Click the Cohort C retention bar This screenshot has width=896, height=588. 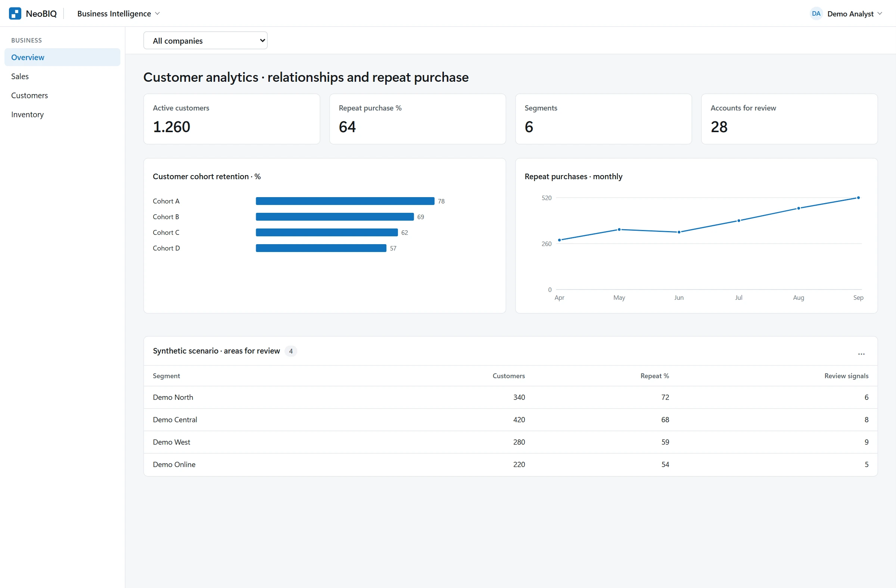click(x=327, y=233)
